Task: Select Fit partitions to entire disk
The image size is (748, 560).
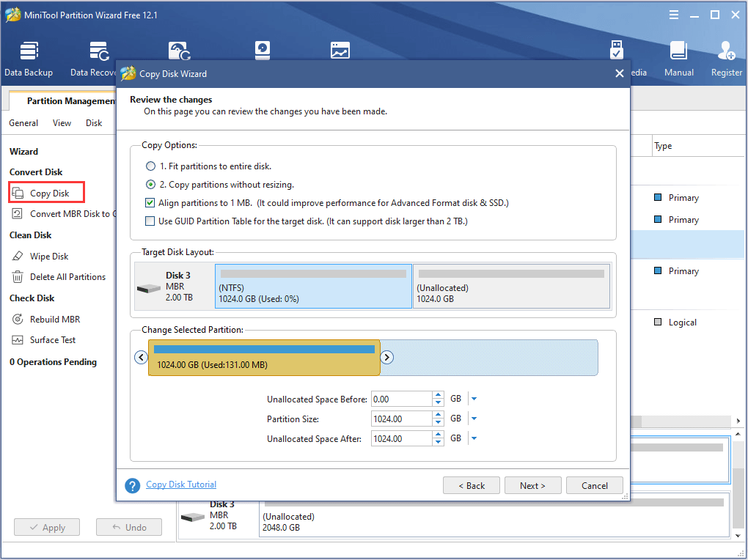Action: pos(151,166)
